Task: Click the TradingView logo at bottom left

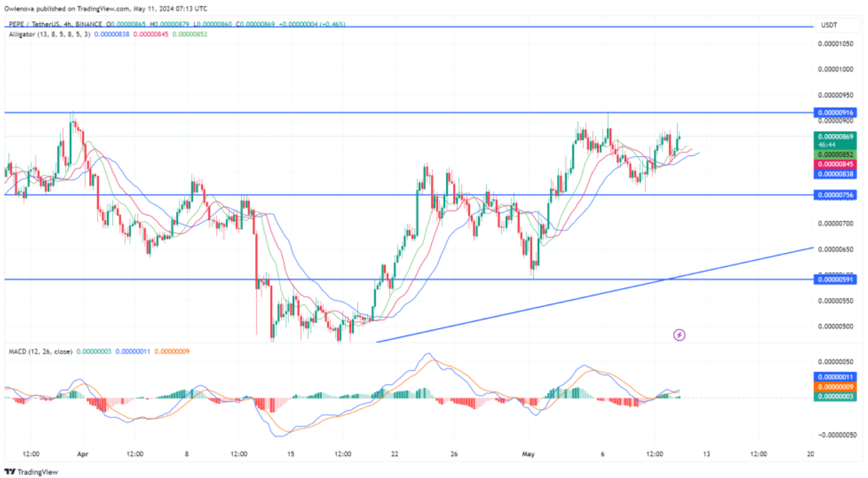Action: (32, 472)
